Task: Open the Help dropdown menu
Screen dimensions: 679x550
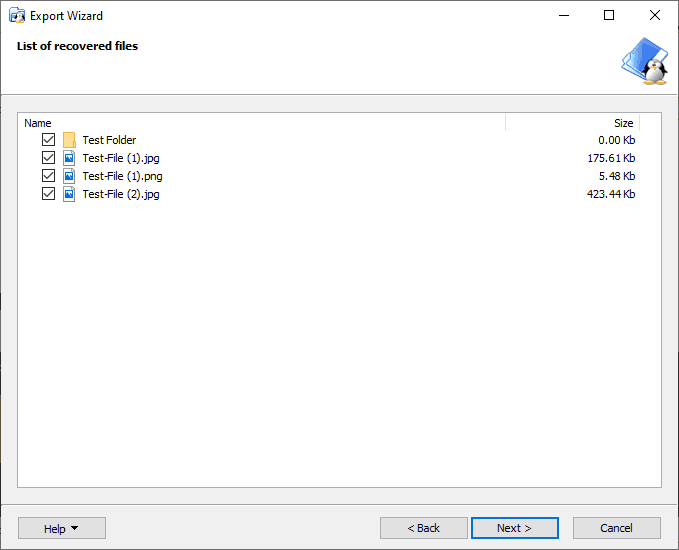Action: 62,528
